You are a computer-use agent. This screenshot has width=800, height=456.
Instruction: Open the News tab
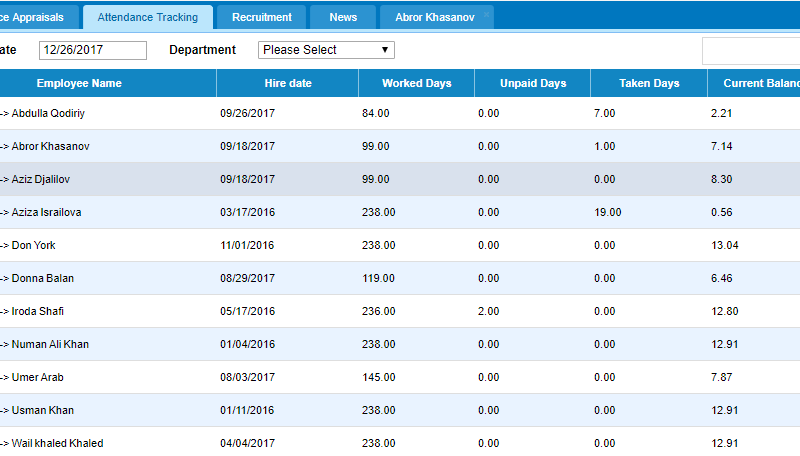pos(343,17)
